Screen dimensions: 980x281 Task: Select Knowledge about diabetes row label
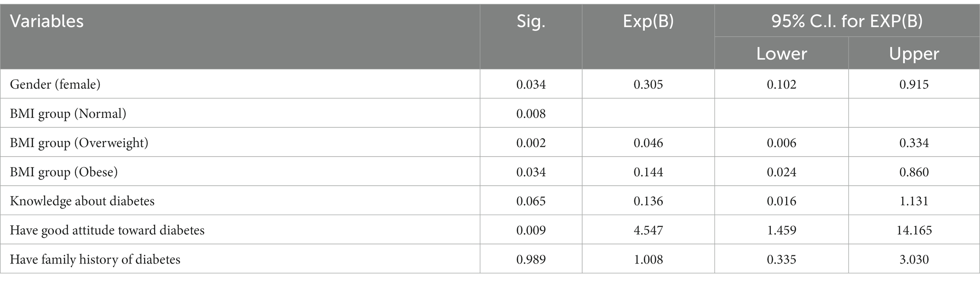[82, 201]
